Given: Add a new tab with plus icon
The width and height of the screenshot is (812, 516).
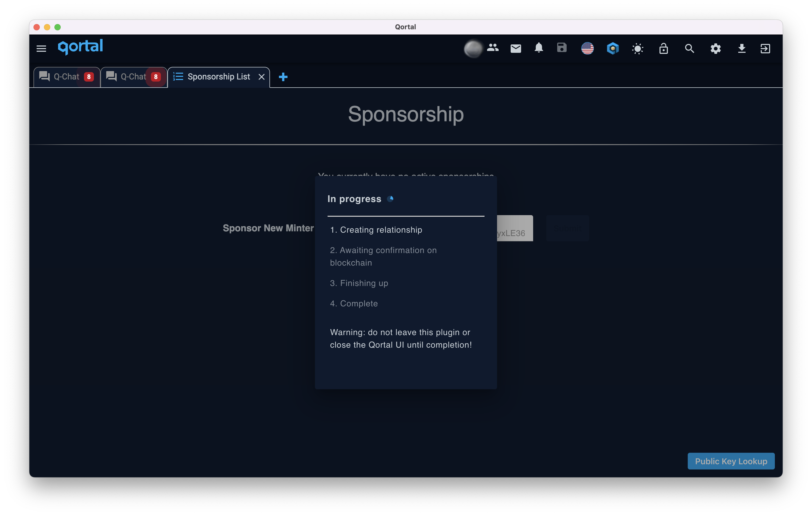Looking at the screenshot, I should 283,77.
